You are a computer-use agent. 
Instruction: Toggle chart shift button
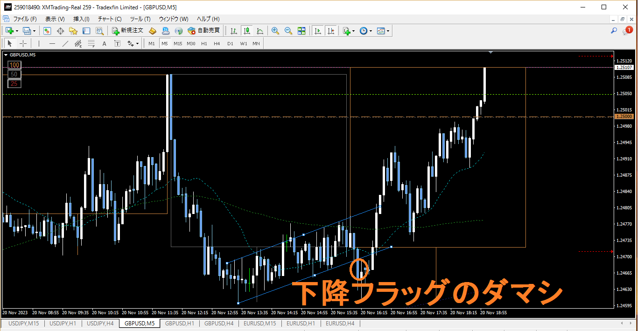(331, 31)
